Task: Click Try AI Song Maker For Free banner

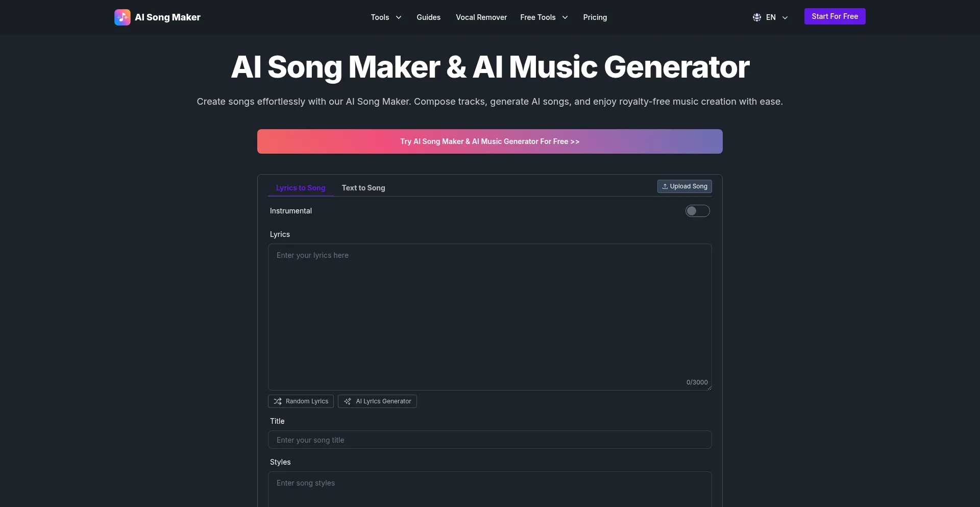Action: (490, 141)
